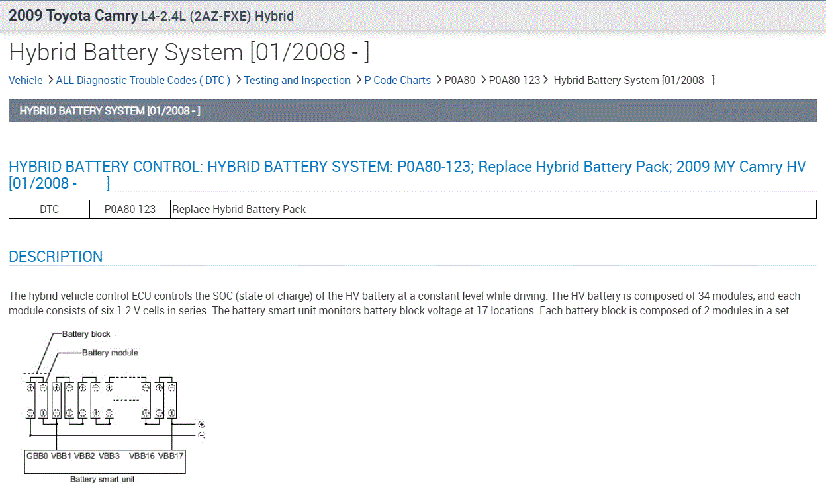Click the P0A80 breadcrumb item
The height and width of the screenshot is (504, 826).
pyautogui.click(x=459, y=80)
